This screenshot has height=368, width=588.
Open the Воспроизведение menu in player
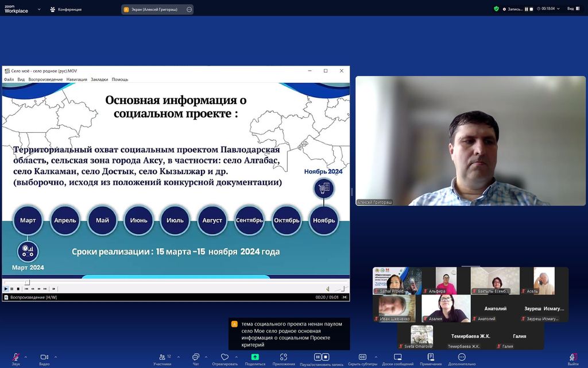click(x=45, y=79)
